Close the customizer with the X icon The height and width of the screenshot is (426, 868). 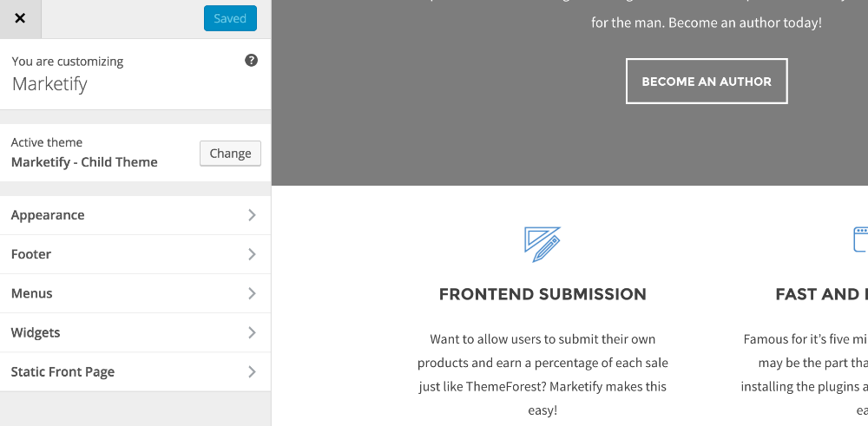pyautogui.click(x=20, y=19)
